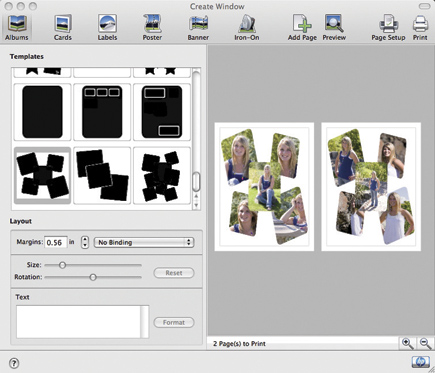Select the second page preview on the right

pos(371,187)
